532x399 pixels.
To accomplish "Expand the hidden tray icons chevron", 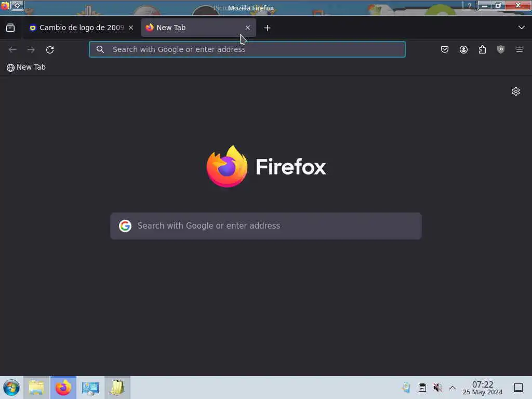I will [453, 388].
